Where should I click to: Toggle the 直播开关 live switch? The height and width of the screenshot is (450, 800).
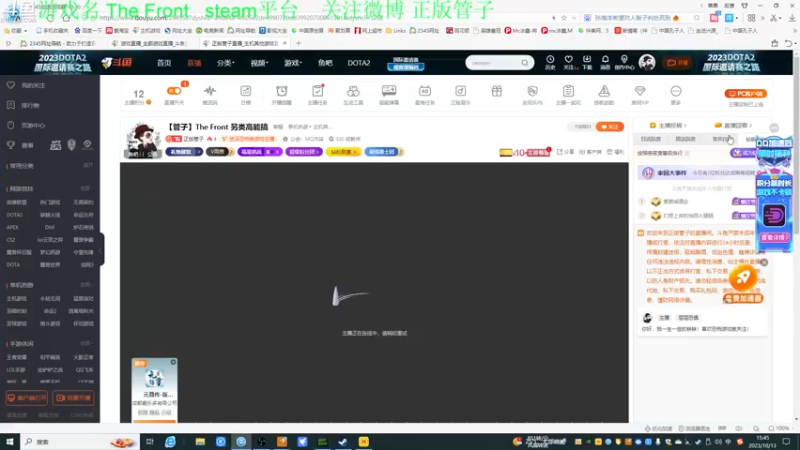click(x=174, y=91)
